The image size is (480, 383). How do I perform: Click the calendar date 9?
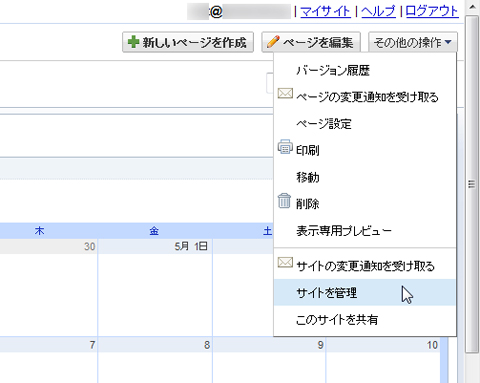coord(320,345)
